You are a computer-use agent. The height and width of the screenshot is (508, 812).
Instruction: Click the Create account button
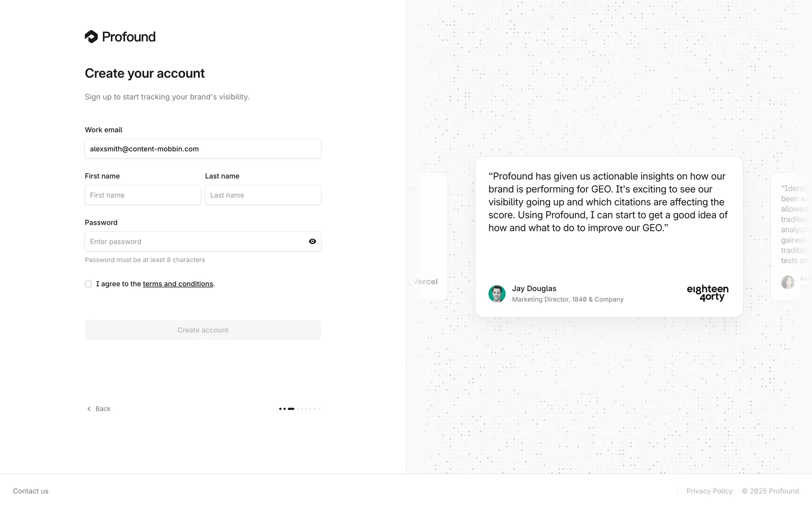click(x=203, y=330)
